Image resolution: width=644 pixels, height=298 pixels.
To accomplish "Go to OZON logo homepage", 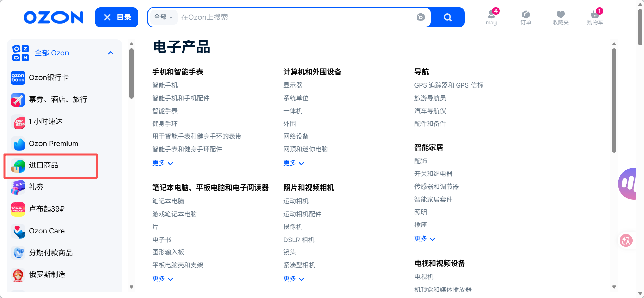I will 53,17.
